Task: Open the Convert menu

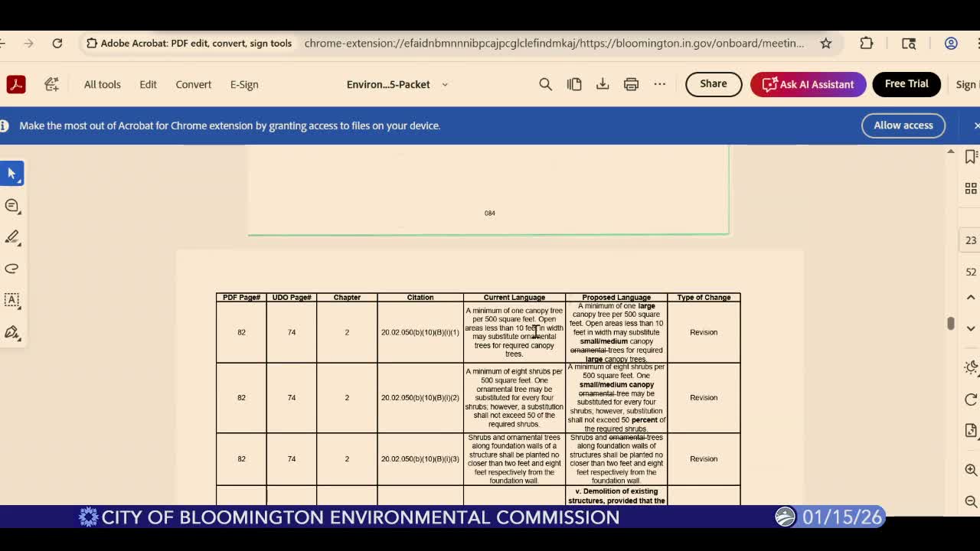Action: click(x=193, y=84)
